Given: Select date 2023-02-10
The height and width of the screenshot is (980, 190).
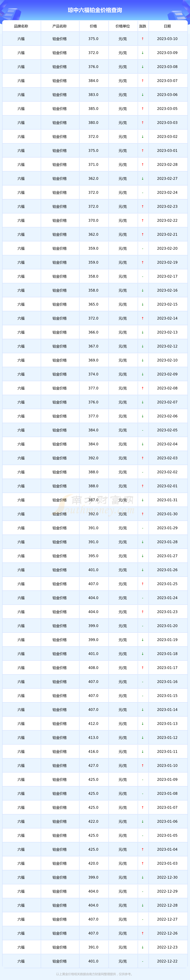Looking at the screenshot, I should 167,360.
